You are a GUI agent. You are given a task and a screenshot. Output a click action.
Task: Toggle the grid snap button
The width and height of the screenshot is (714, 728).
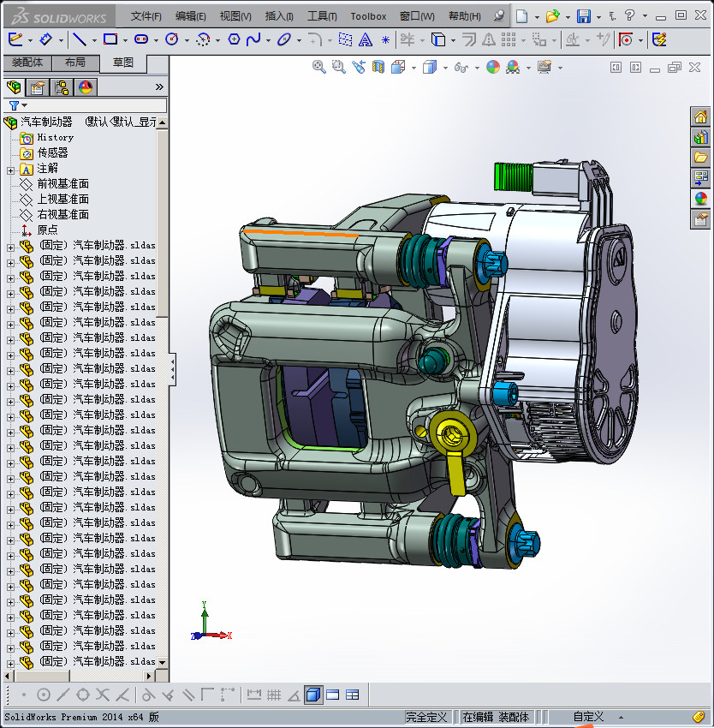tap(274, 695)
